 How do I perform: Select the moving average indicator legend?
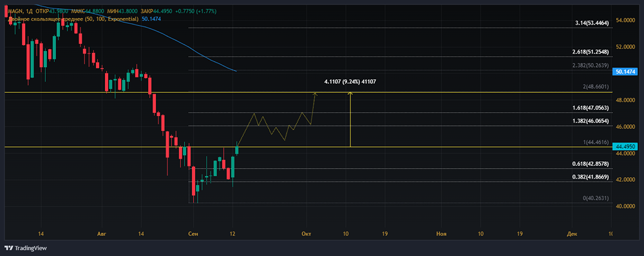tap(73, 19)
